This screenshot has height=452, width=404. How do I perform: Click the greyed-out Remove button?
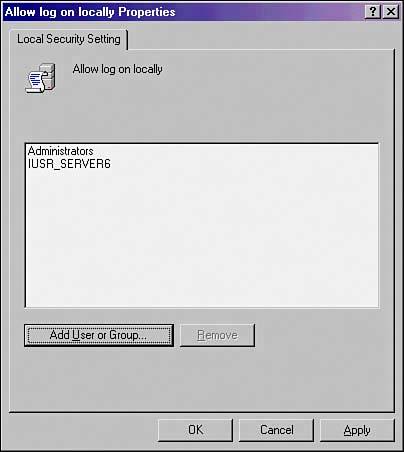point(217,335)
